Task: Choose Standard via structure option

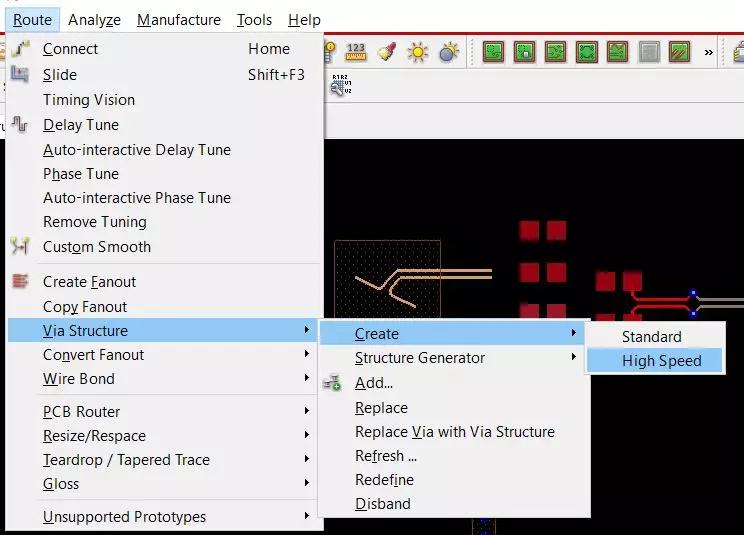Action: click(x=651, y=337)
